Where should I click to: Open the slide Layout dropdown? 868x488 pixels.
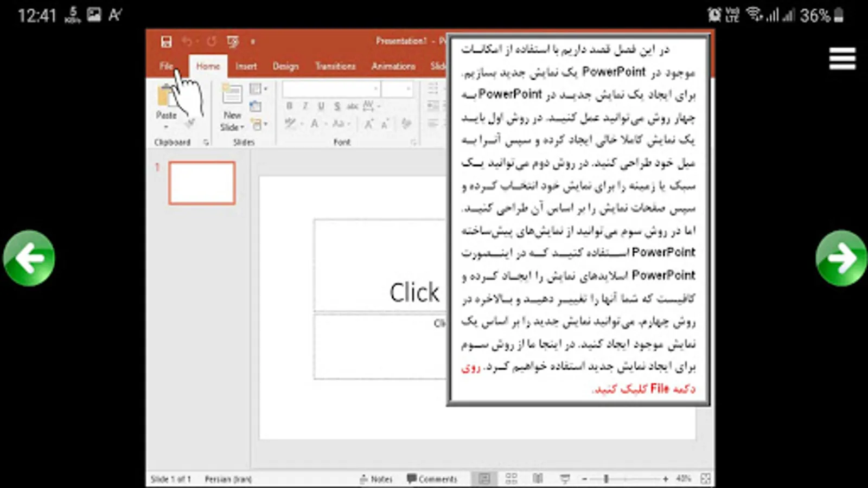tap(258, 88)
